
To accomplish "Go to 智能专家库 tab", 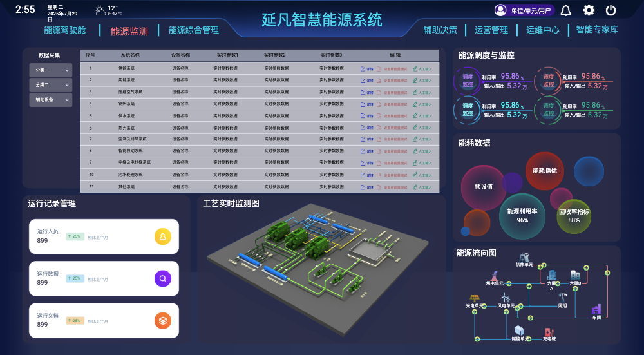I will click(597, 30).
